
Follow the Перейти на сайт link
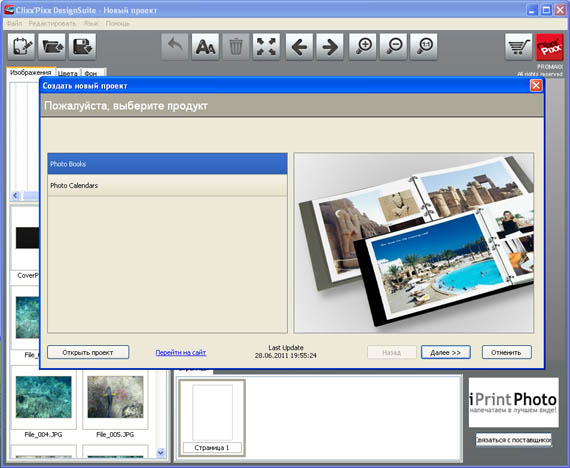pos(181,353)
